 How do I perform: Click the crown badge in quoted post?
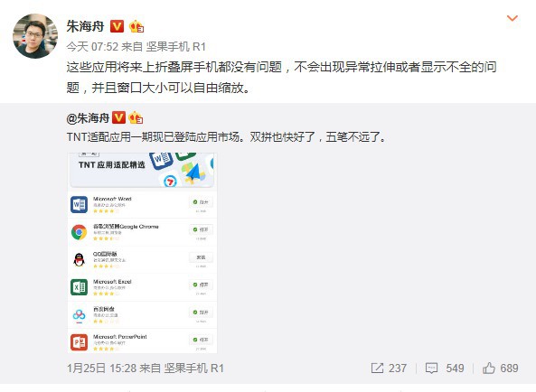tap(136, 117)
